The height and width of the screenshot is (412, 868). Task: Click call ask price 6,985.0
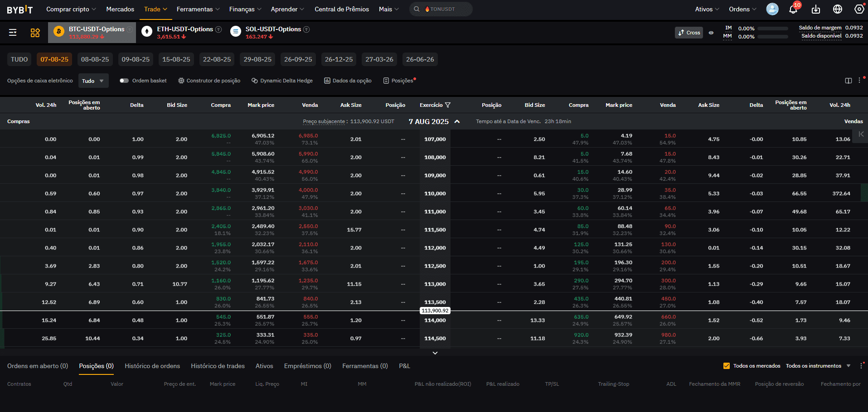point(308,136)
